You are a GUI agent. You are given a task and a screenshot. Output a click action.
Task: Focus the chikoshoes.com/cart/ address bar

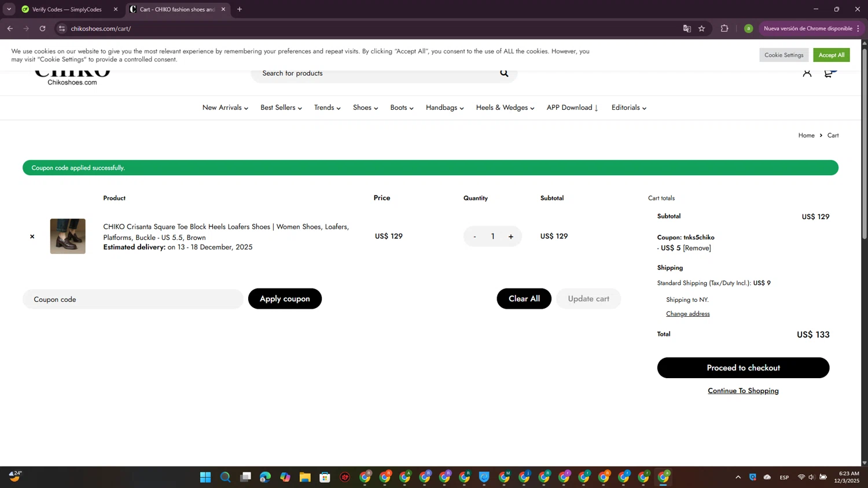tap(370, 28)
